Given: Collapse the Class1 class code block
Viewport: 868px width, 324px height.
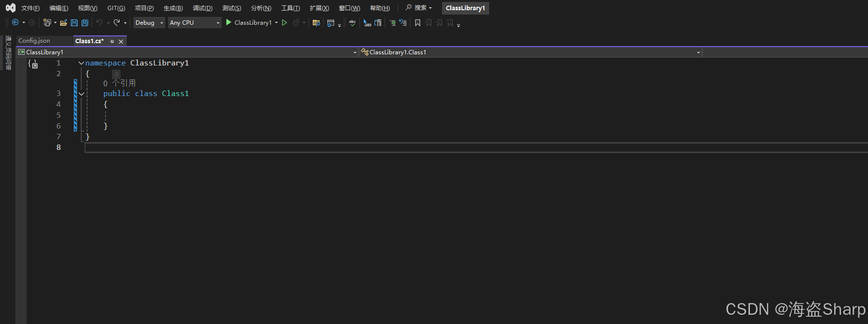Looking at the screenshot, I should tap(81, 94).
